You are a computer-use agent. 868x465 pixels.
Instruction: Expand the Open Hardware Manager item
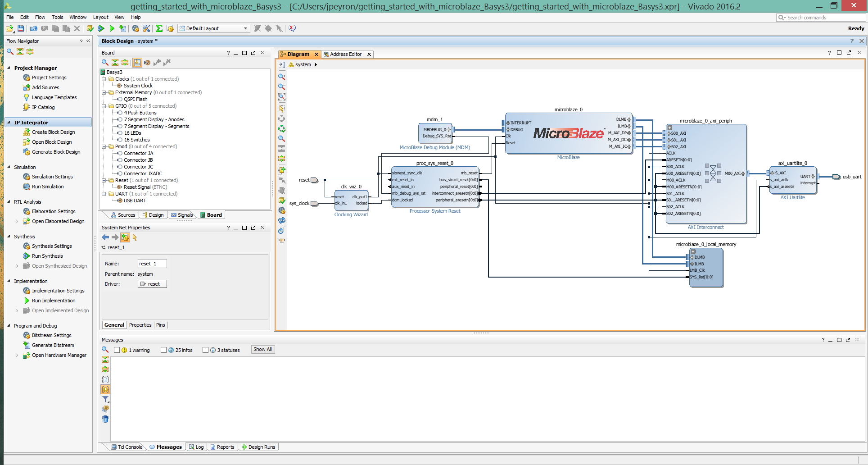(x=17, y=355)
